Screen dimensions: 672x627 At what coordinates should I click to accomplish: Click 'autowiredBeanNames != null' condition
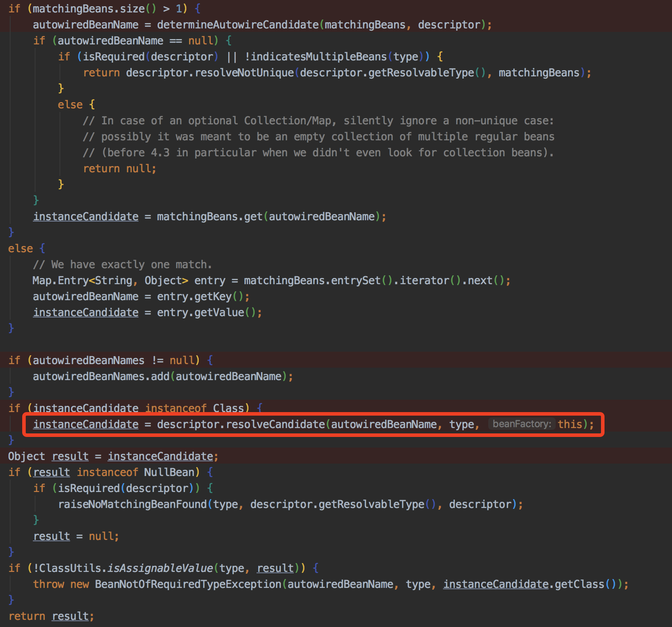(113, 361)
